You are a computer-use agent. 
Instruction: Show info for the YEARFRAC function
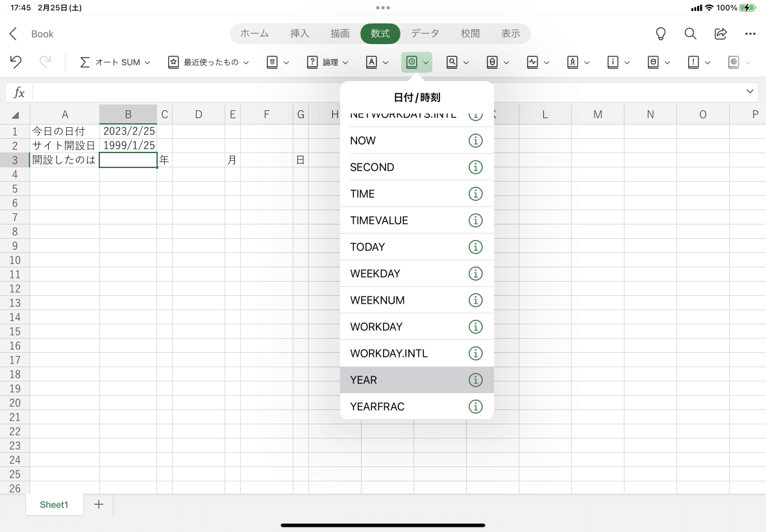tap(475, 407)
